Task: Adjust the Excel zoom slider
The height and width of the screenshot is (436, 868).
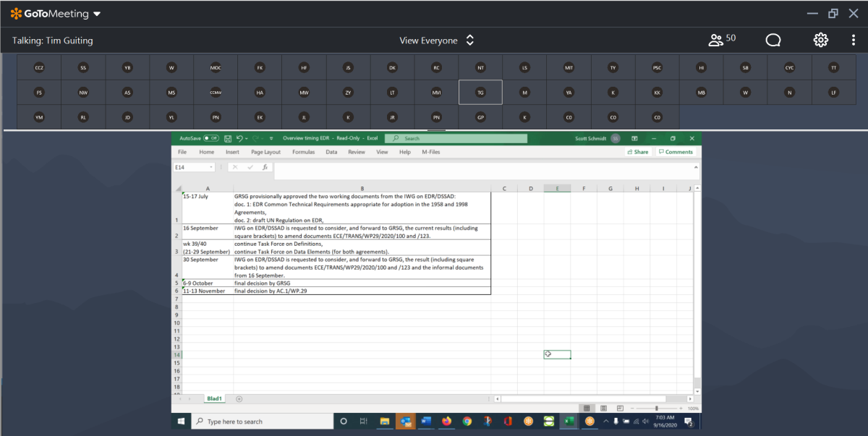Action: 656,409
